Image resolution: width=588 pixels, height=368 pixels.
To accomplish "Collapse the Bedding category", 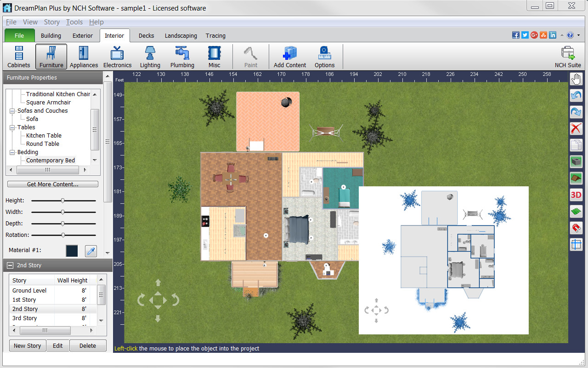I will [12, 152].
